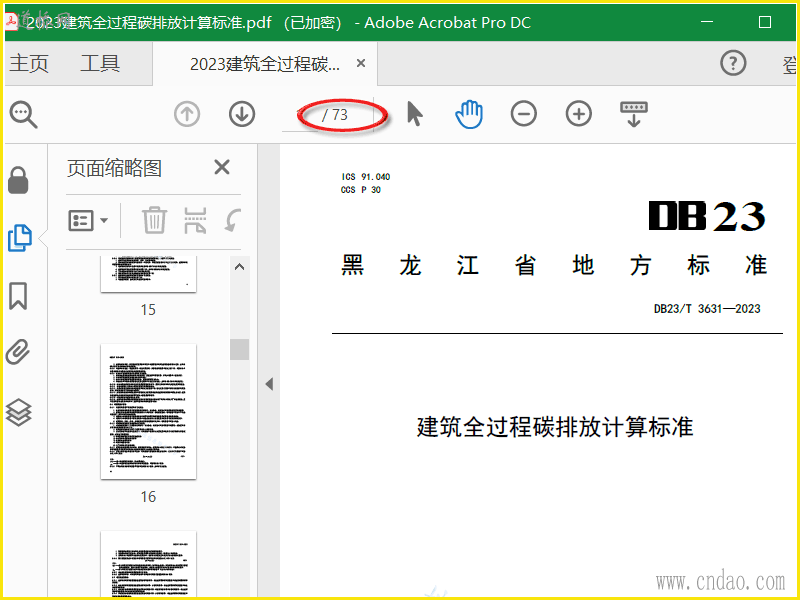Maximize the Acrobat window
This screenshot has width=800, height=600.
click(765, 22)
